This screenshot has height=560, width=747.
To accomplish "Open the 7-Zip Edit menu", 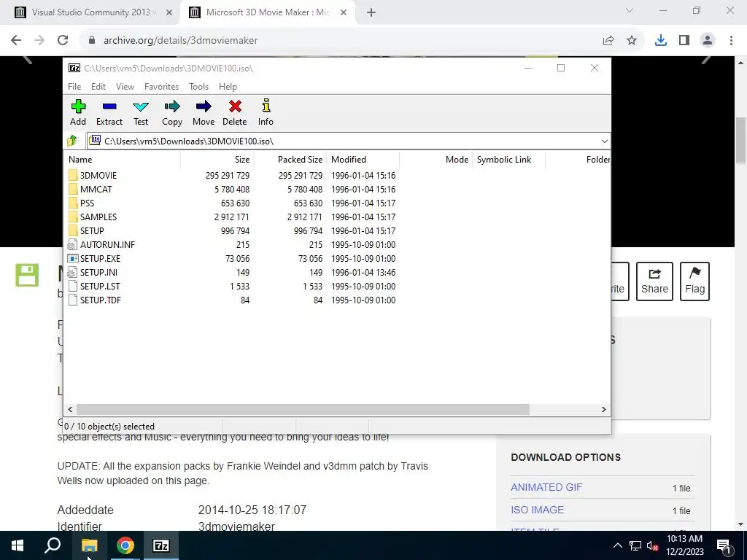I will pyautogui.click(x=98, y=87).
